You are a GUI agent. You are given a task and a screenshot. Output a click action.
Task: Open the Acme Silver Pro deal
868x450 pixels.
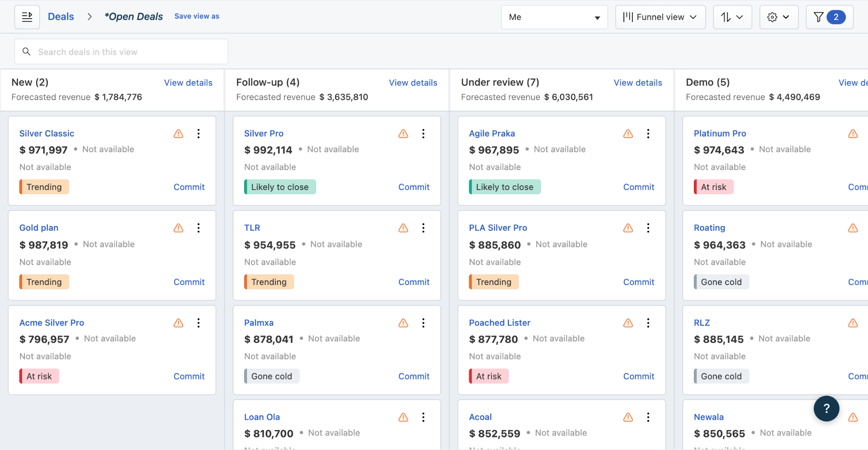(52, 323)
